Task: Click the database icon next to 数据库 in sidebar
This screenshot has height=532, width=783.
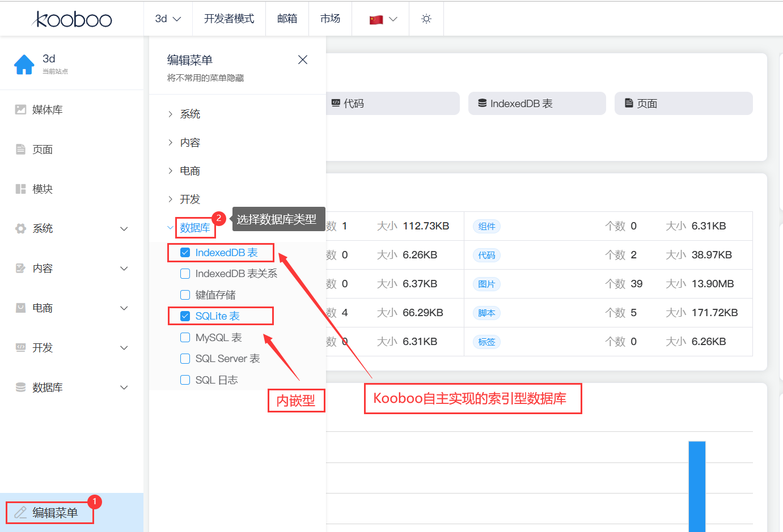Action: pos(20,387)
